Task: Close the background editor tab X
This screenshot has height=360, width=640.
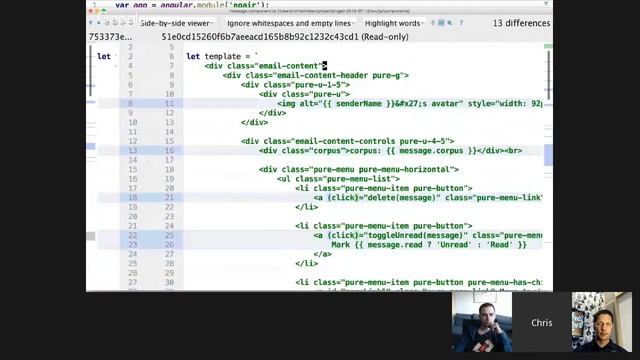Action: point(546,3)
